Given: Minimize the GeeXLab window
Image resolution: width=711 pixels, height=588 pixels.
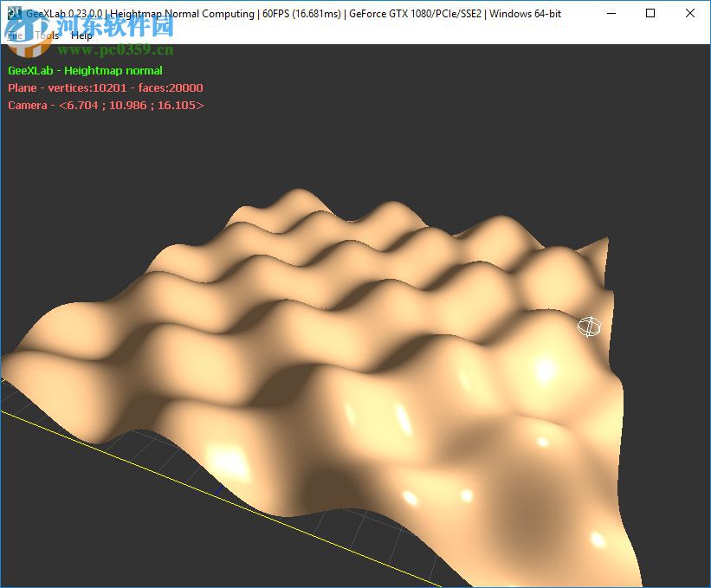Looking at the screenshot, I should (x=610, y=13).
